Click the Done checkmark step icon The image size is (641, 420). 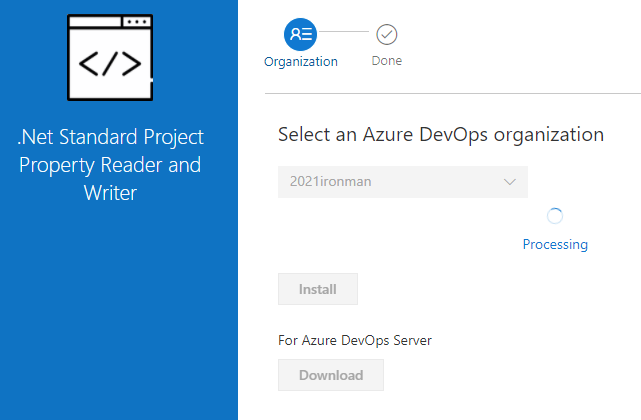coord(387,34)
